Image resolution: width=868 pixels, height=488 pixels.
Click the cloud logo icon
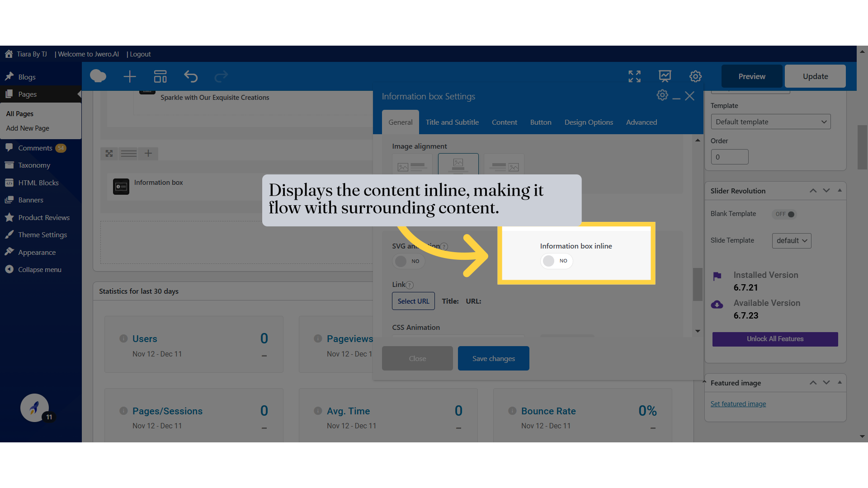(x=98, y=76)
